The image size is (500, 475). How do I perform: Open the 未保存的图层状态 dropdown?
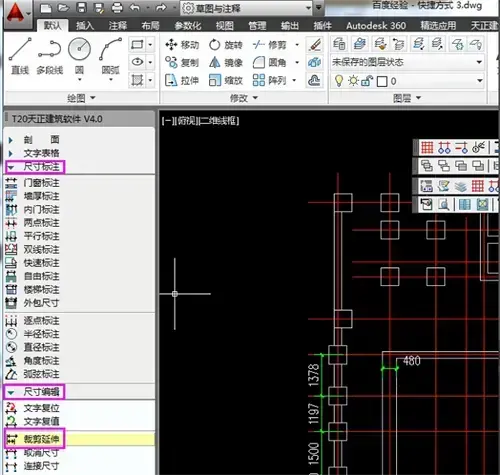(407, 62)
